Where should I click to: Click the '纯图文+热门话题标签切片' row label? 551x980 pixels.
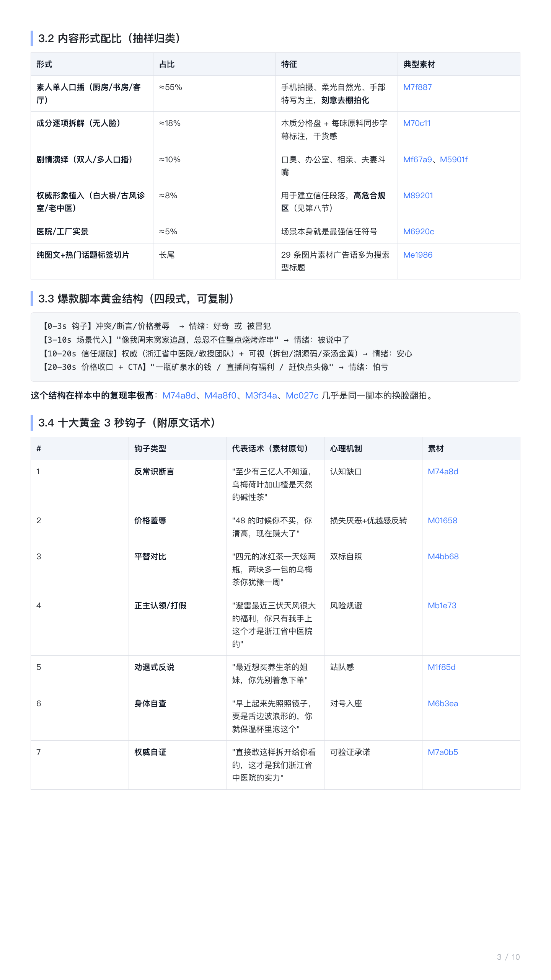pos(83,255)
